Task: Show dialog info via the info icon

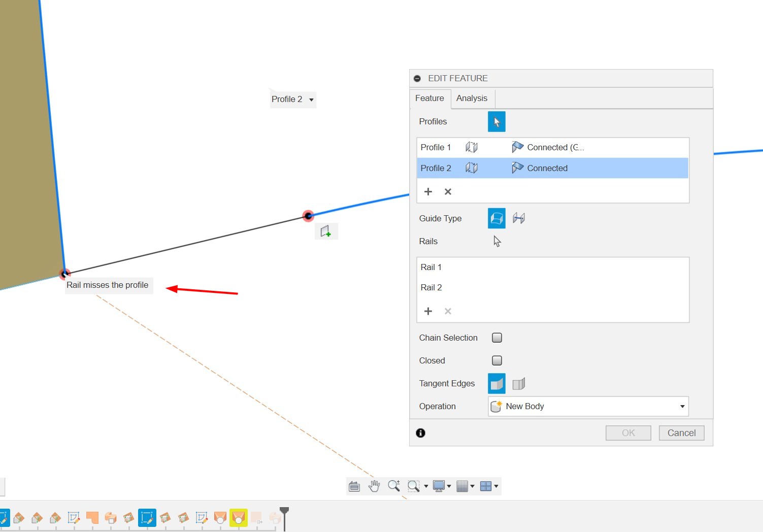Action: (420, 433)
